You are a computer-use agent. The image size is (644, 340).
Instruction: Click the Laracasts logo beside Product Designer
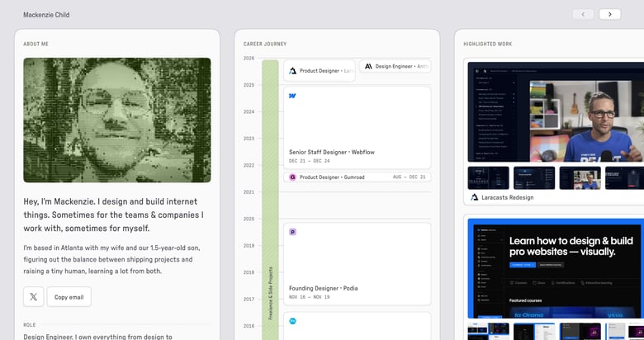(x=292, y=71)
